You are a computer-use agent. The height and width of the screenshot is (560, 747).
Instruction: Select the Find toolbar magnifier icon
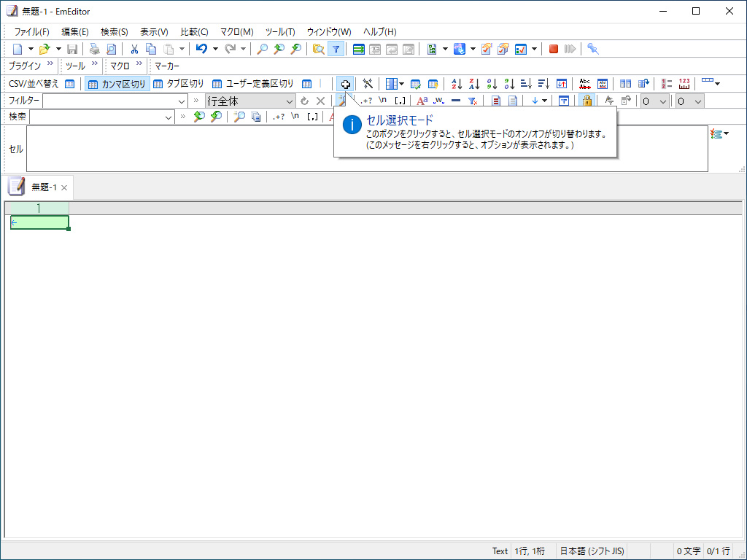(x=263, y=49)
